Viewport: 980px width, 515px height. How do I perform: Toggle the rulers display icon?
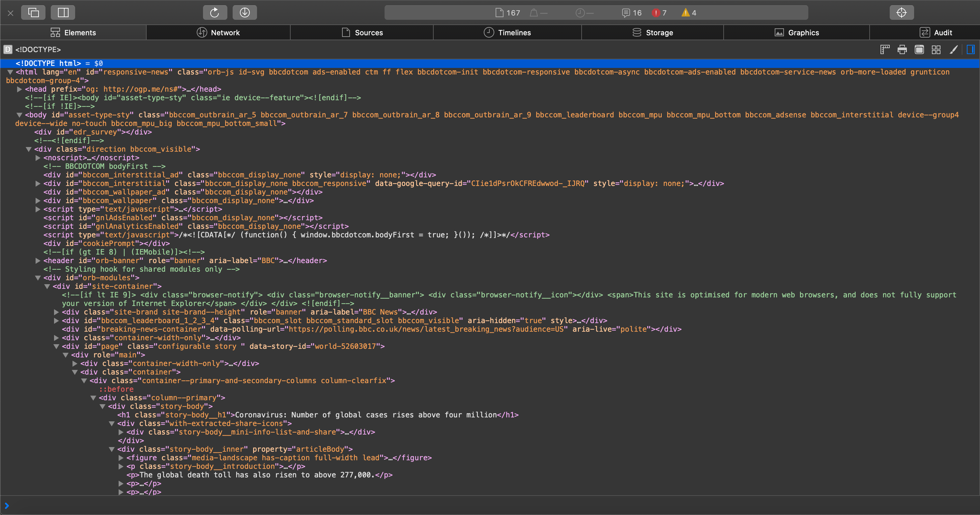885,49
